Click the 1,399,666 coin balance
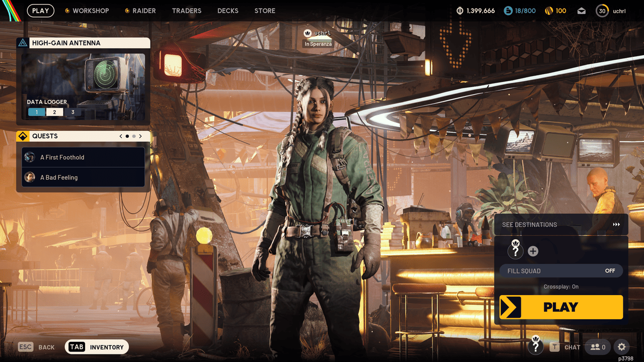The width and height of the screenshot is (644, 362). coord(480,11)
